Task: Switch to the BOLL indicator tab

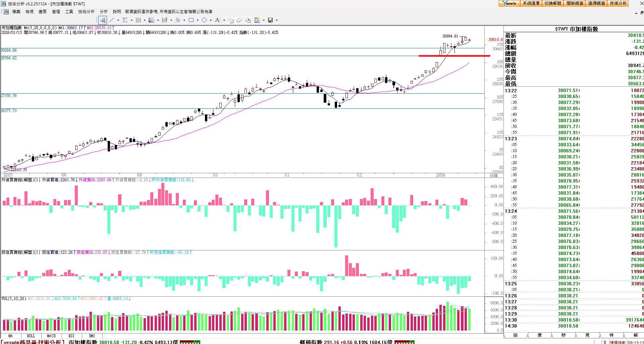Action: 31,336
